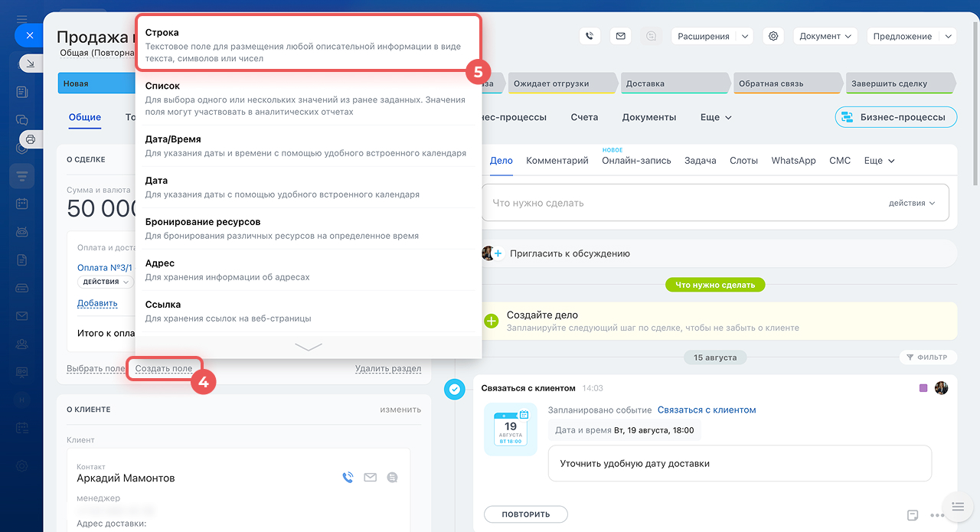
Task: Call contact Аркадий Мамонтов via phone icon
Action: (348, 478)
